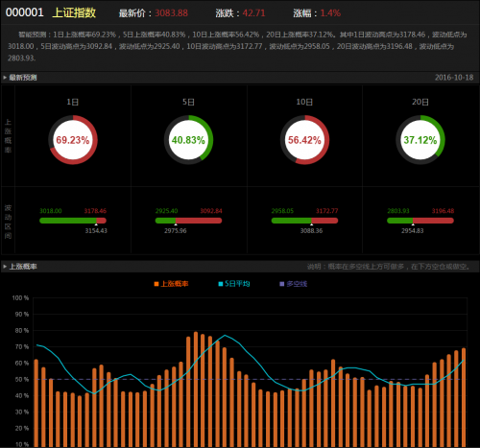The height and width of the screenshot is (448, 480).
Task: Select the 20日 column header
Action: [420, 102]
